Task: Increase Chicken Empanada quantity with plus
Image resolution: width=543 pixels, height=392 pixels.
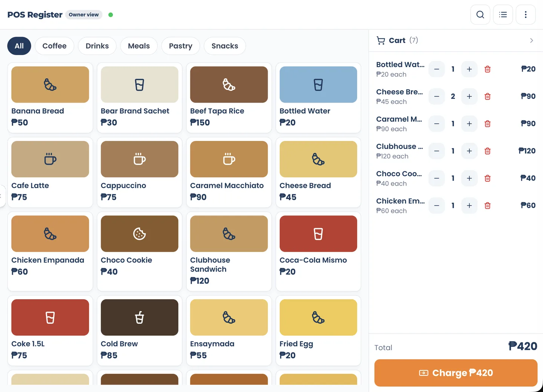Action: pyautogui.click(x=469, y=206)
